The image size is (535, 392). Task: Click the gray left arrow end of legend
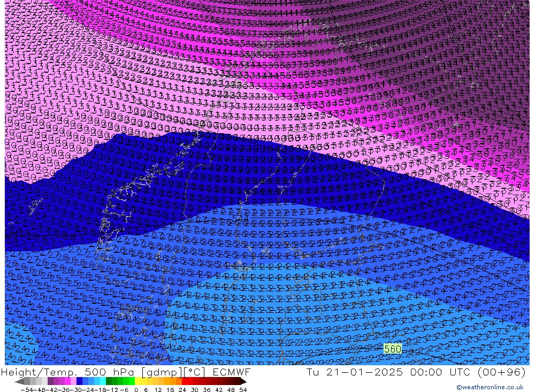coord(19,381)
